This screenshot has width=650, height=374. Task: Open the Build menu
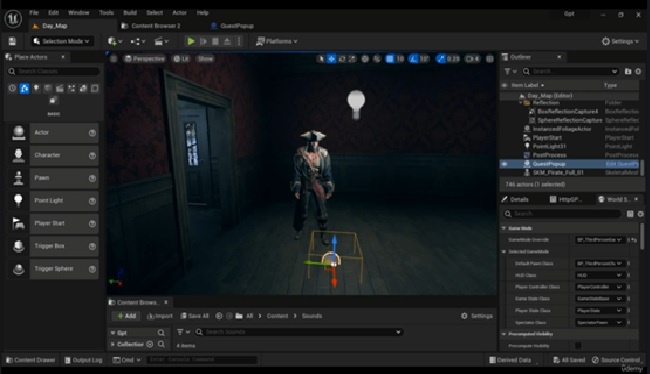[130, 13]
